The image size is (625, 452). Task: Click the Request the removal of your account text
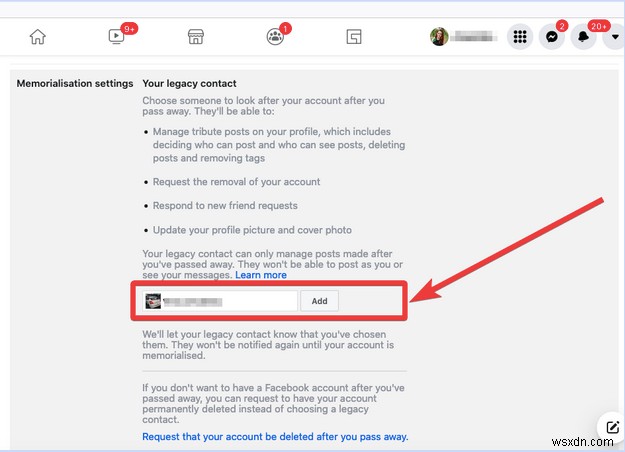(x=236, y=182)
